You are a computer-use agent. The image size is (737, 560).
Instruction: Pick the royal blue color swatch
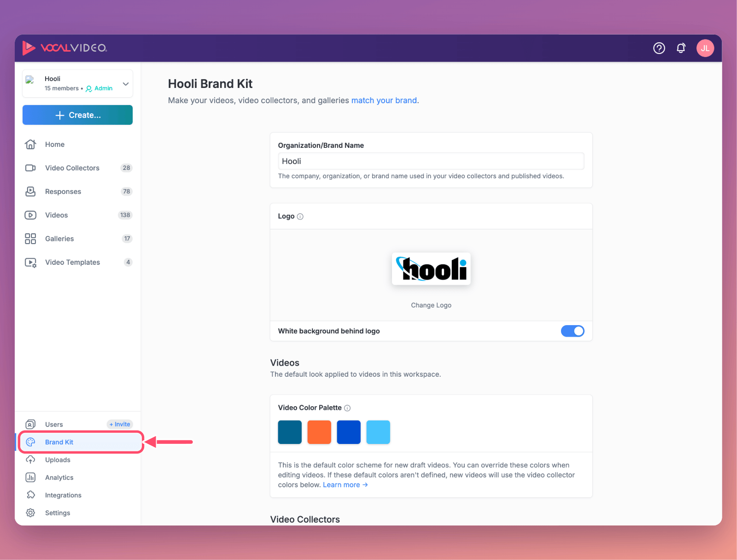coord(349,432)
